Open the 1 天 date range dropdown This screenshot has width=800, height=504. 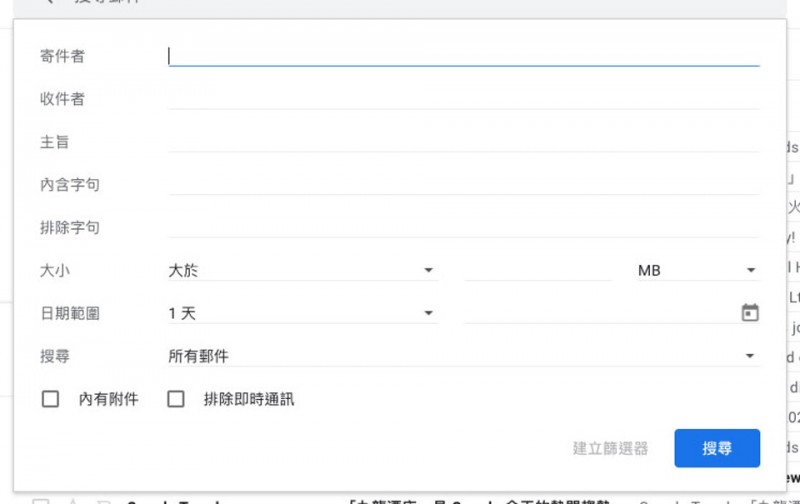pyautogui.click(x=303, y=313)
